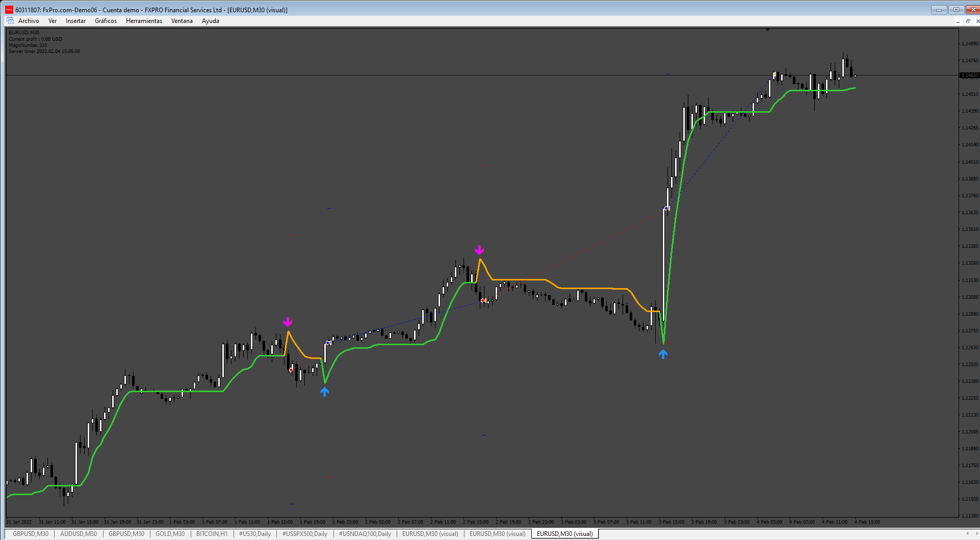The width and height of the screenshot is (980, 540).
Task: Open the Herramientas menu
Action: (x=144, y=21)
